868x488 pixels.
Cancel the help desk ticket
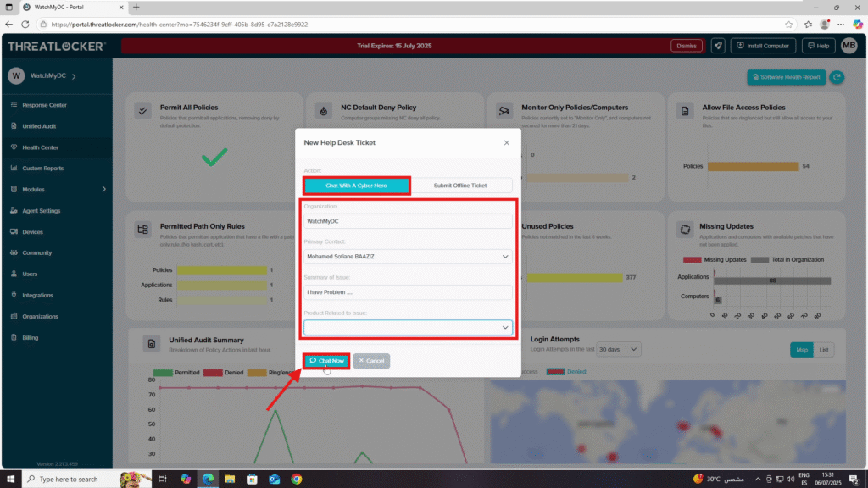371,361
